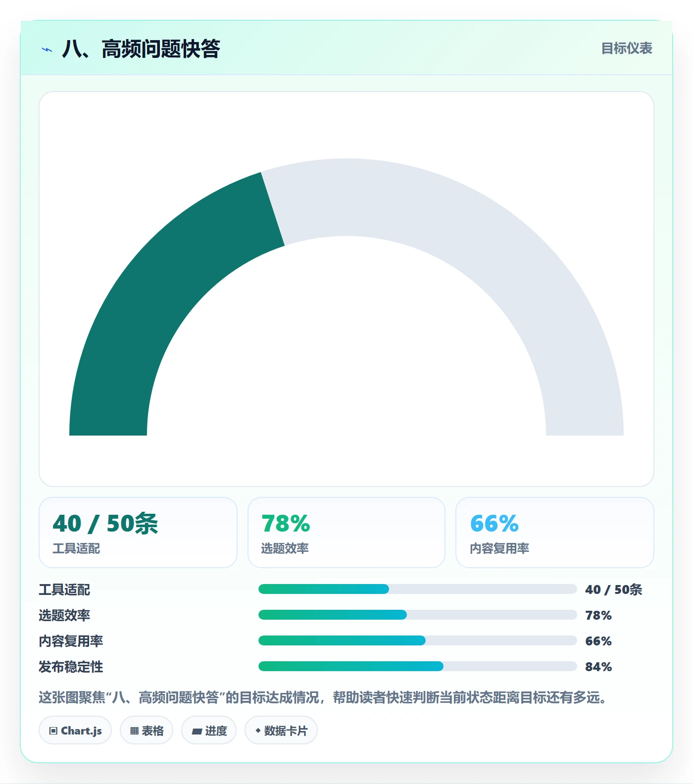Click "78%" at the end of the progress row
The height and width of the screenshot is (784, 693).
click(x=598, y=615)
